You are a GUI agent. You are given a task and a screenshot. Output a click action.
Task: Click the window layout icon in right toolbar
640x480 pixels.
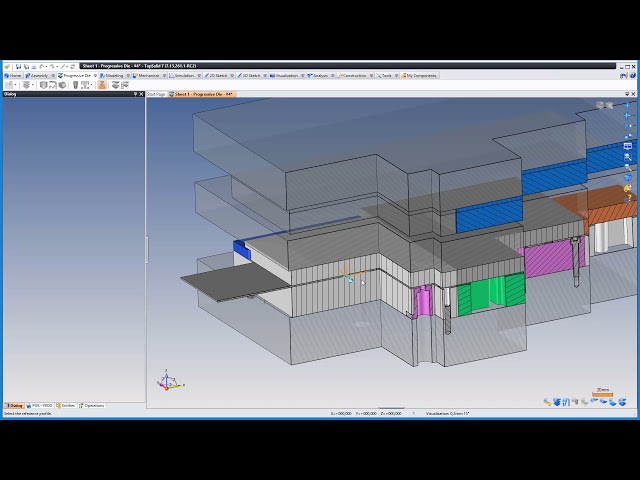[x=628, y=145]
